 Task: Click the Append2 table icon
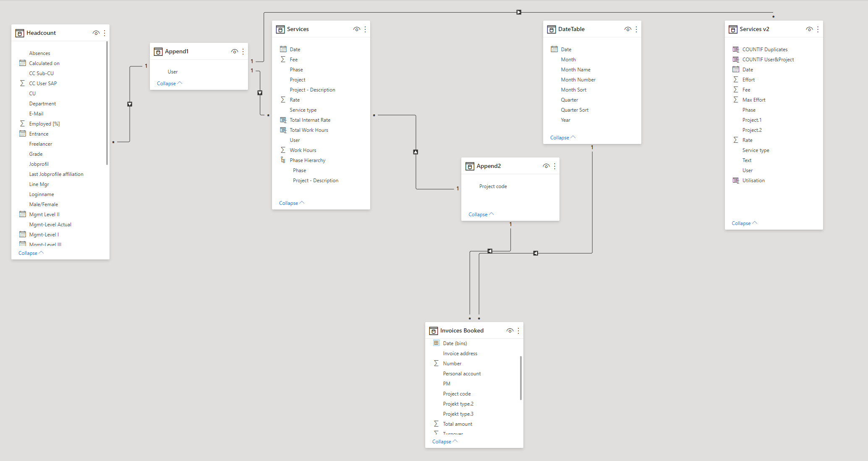click(470, 166)
